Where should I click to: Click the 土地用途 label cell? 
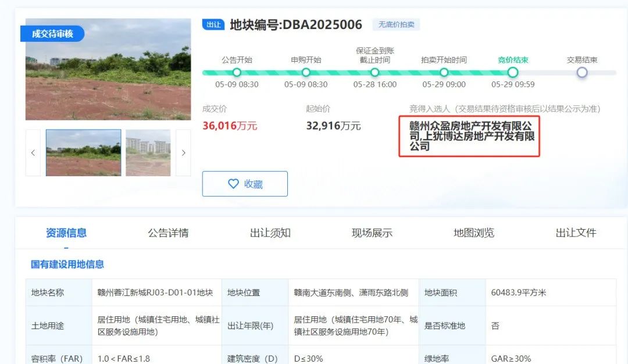(59, 326)
